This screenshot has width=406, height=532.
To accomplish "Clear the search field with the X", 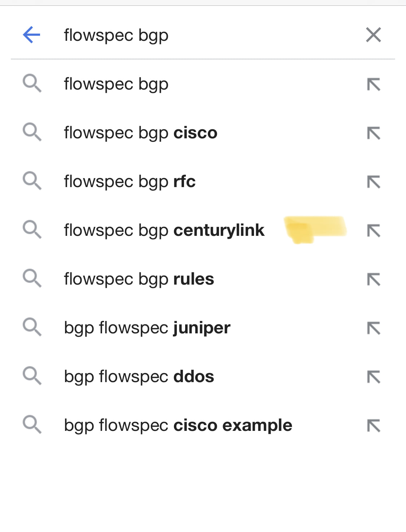I will (x=374, y=35).
